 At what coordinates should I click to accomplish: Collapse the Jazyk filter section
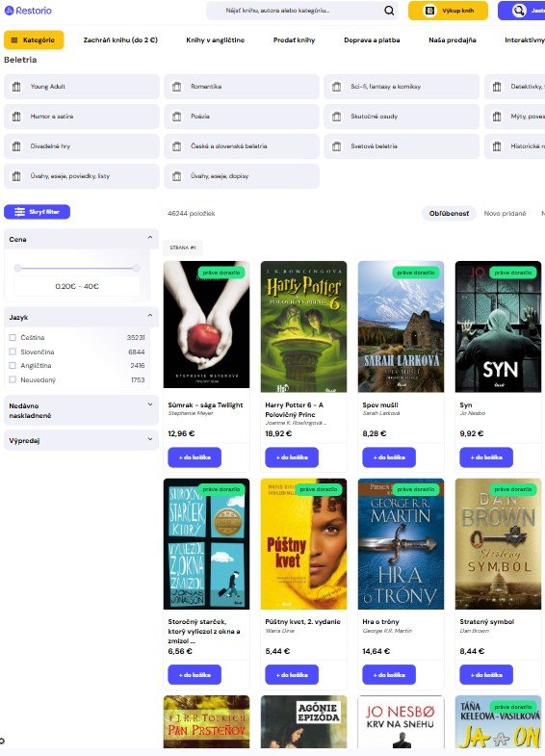pyautogui.click(x=150, y=315)
